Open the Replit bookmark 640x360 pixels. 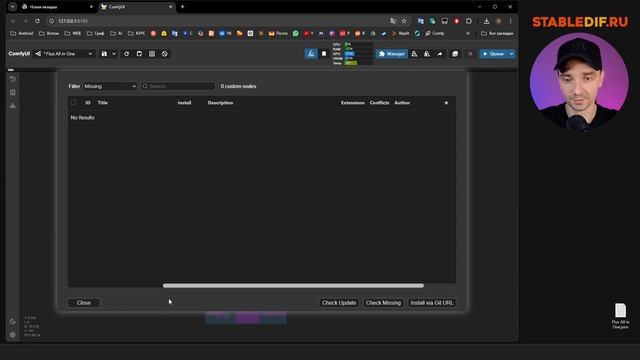[400, 33]
